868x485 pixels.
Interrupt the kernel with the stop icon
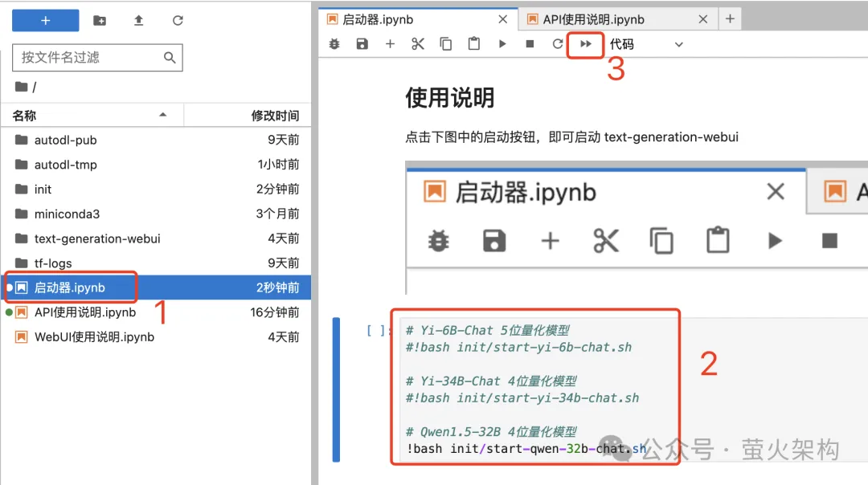click(530, 44)
